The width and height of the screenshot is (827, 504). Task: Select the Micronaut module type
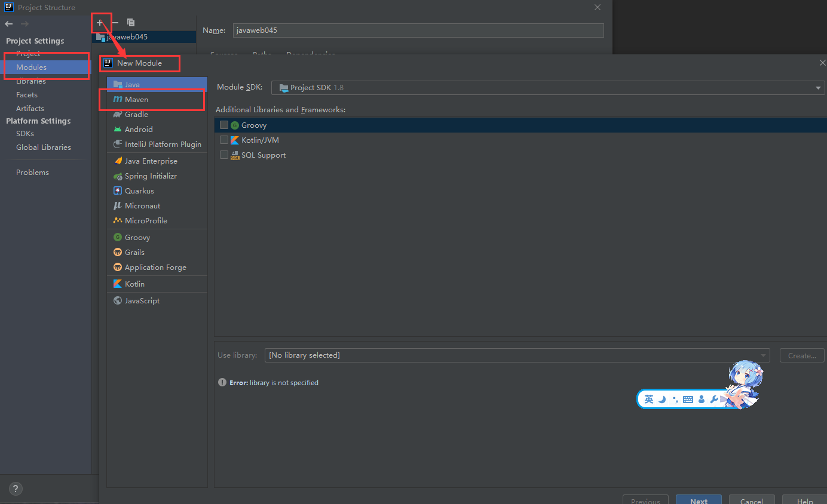157,205
